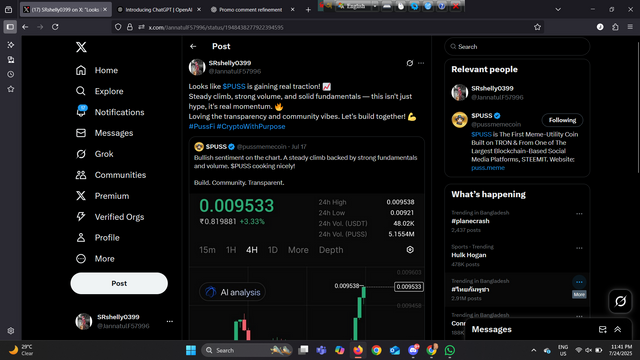Click the floating Grok button
Viewport: 640px width, 360px height.
pos(620,302)
